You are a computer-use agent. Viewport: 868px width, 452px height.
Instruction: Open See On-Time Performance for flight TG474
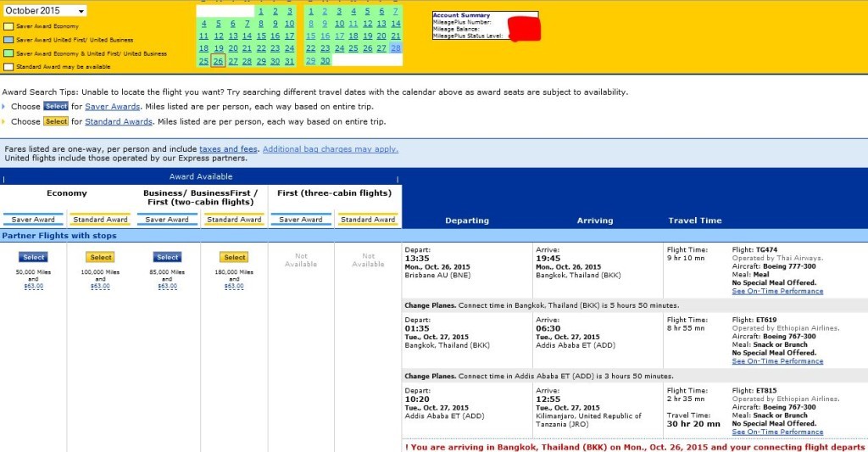777,292
